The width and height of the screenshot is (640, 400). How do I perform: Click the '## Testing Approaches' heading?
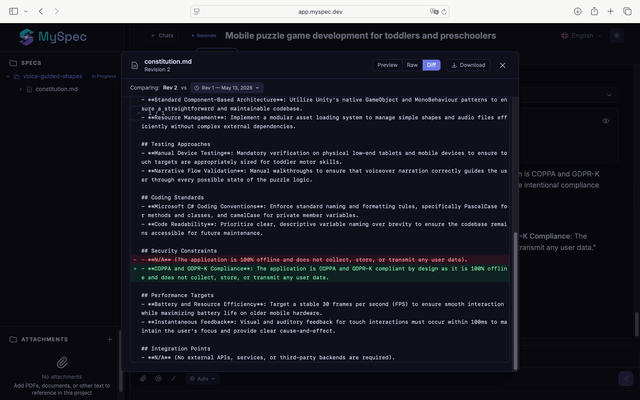coord(176,144)
